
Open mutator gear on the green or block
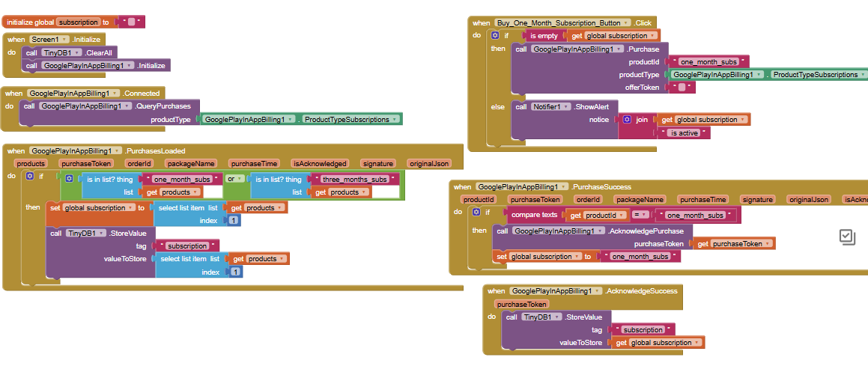click(x=69, y=179)
